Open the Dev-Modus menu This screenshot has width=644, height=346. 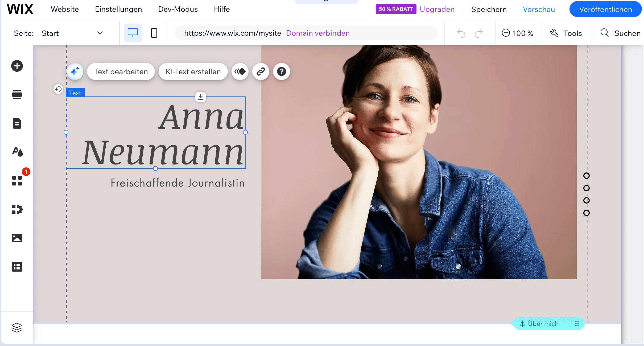click(178, 9)
